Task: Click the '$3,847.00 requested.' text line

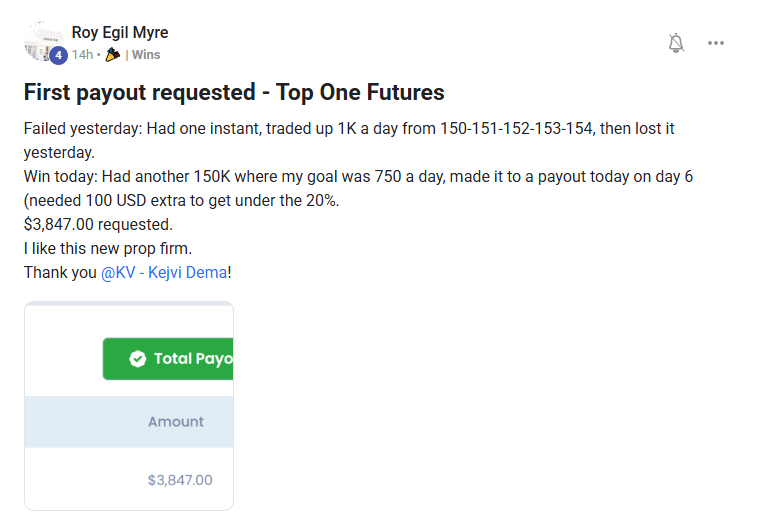Action: [x=98, y=224]
